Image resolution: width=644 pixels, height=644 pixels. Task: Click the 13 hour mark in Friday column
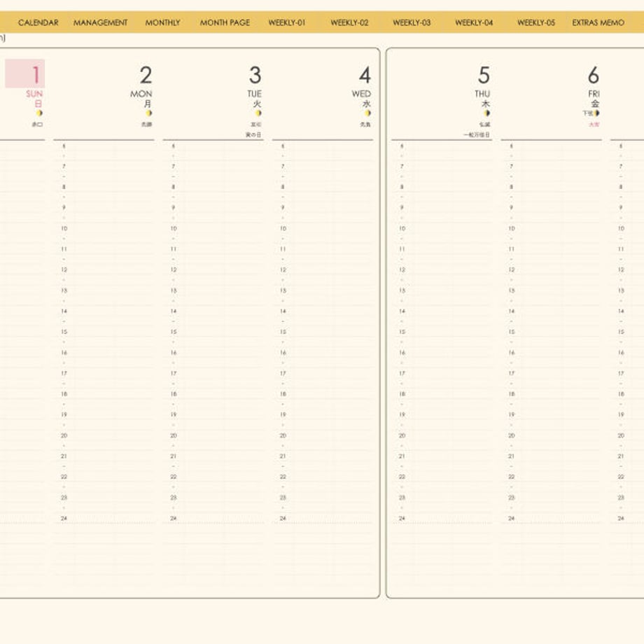[511, 290]
